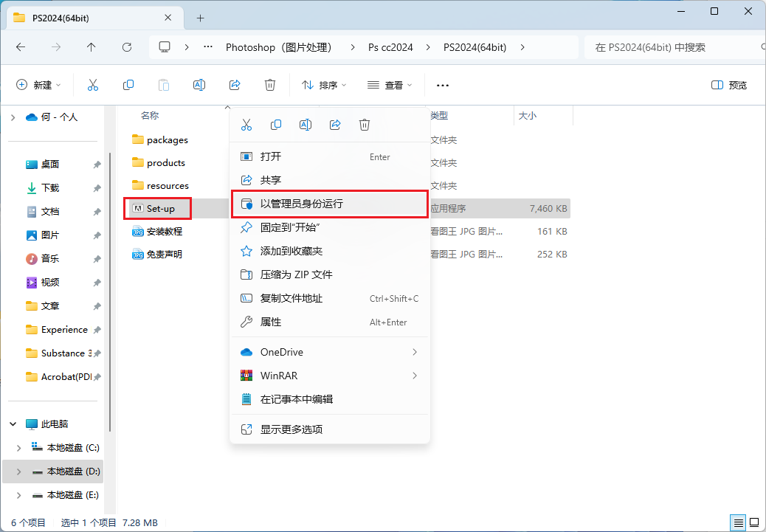The image size is (766, 532).
Task: Open 属性 from the context menu
Action: pyautogui.click(x=330, y=322)
